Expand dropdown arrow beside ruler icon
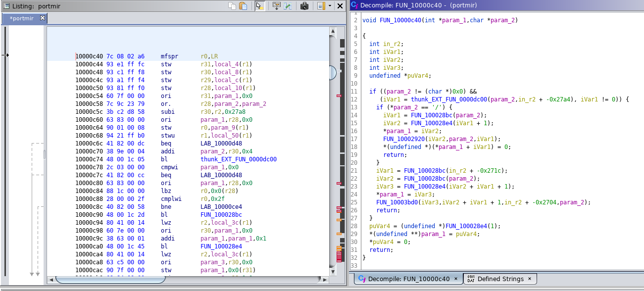The height and width of the screenshot is (291, 644). pyautogui.click(x=329, y=6)
